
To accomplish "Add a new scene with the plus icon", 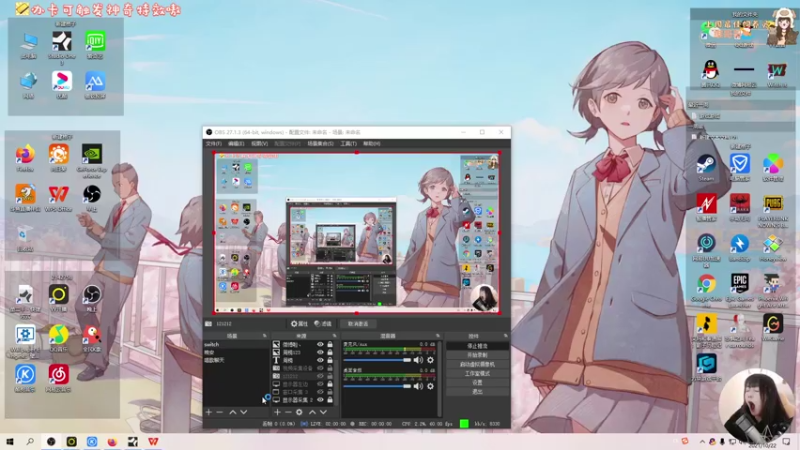I will click(209, 412).
